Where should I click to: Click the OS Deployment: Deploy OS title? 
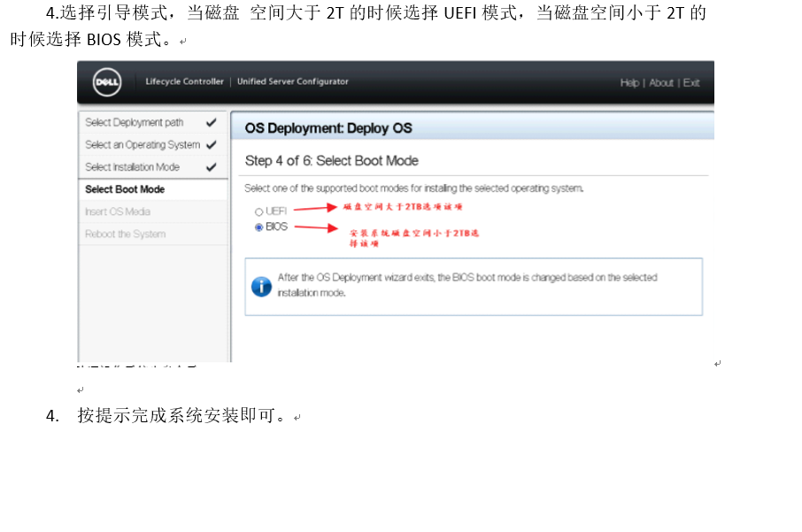(x=328, y=128)
